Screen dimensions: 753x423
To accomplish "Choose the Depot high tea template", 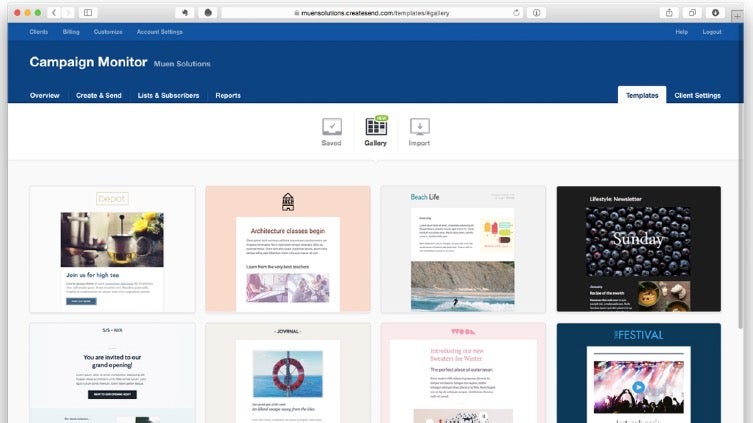I will point(112,249).
